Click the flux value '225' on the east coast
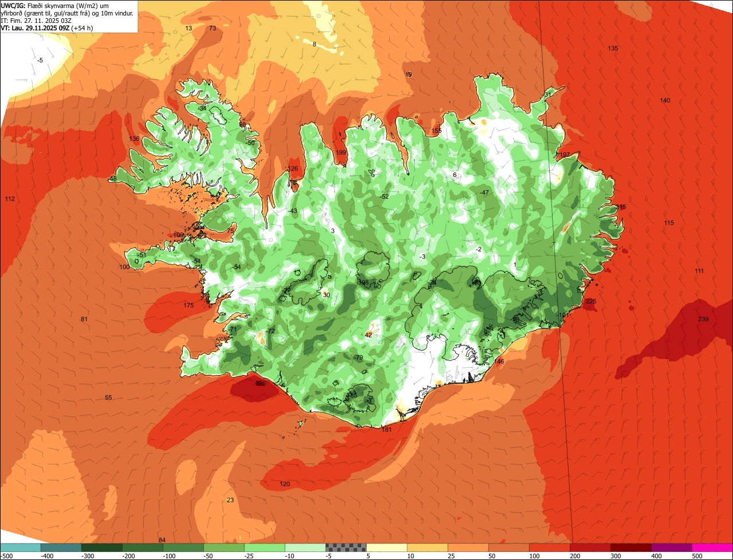The height and width of the screenshot is (560, 733). click(x=591, y=301)
